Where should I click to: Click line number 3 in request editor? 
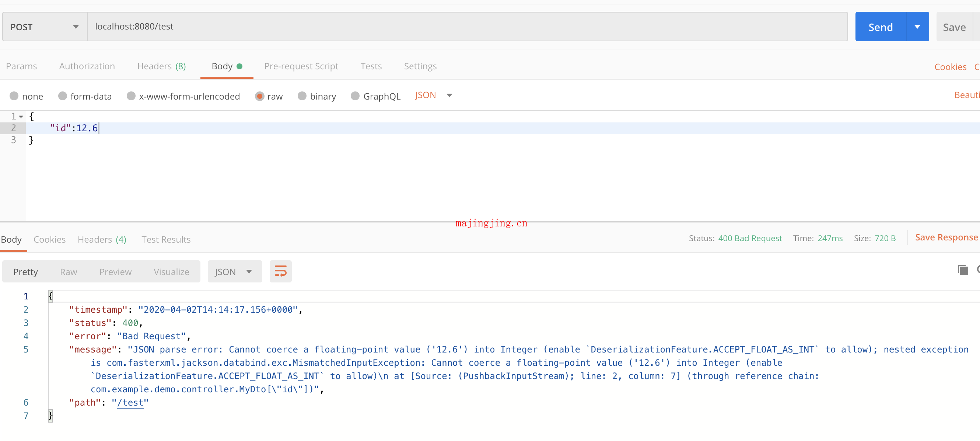pyautogui.click(x=13, y=140)
